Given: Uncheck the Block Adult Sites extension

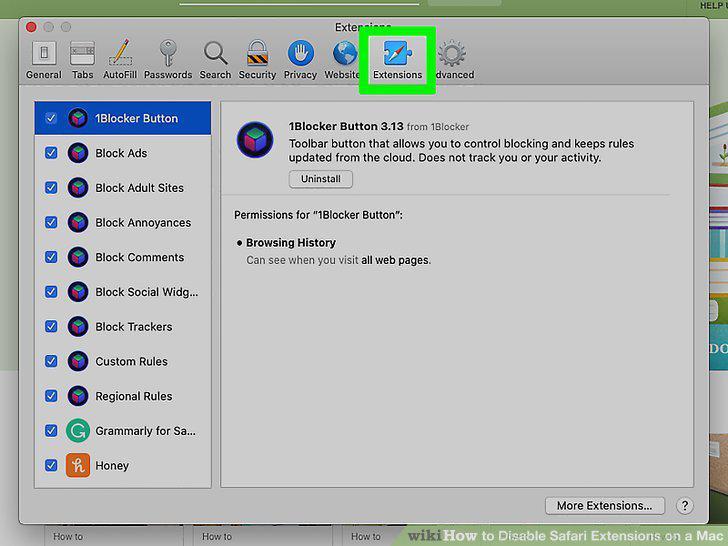Looking at the screenshot, I should click(x=51, y=188).
